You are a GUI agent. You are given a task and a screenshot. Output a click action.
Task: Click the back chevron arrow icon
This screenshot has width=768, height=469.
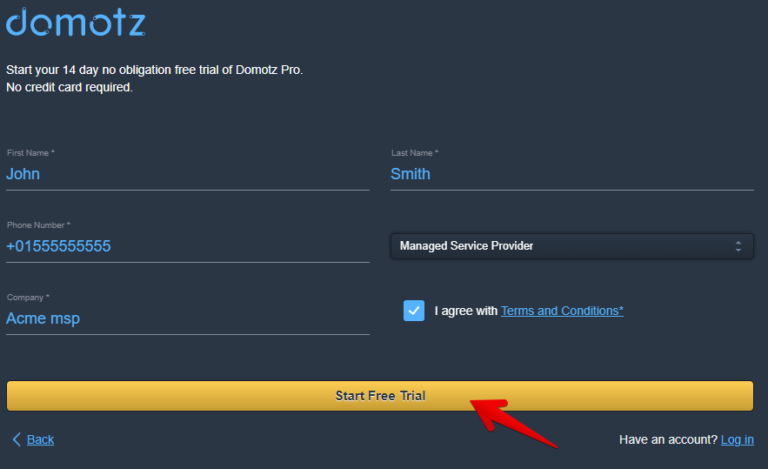pyautogui.click(x=16, y=439)
